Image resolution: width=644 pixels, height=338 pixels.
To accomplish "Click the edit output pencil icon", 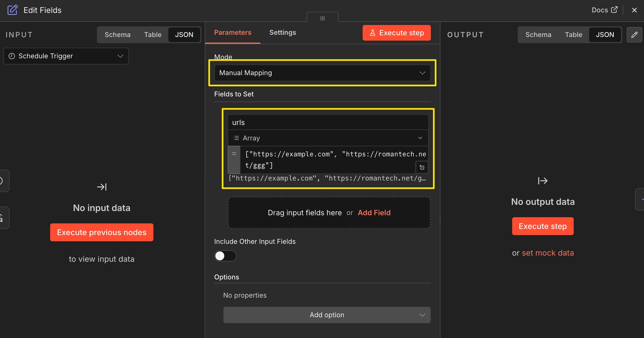I will pos(634,35).
